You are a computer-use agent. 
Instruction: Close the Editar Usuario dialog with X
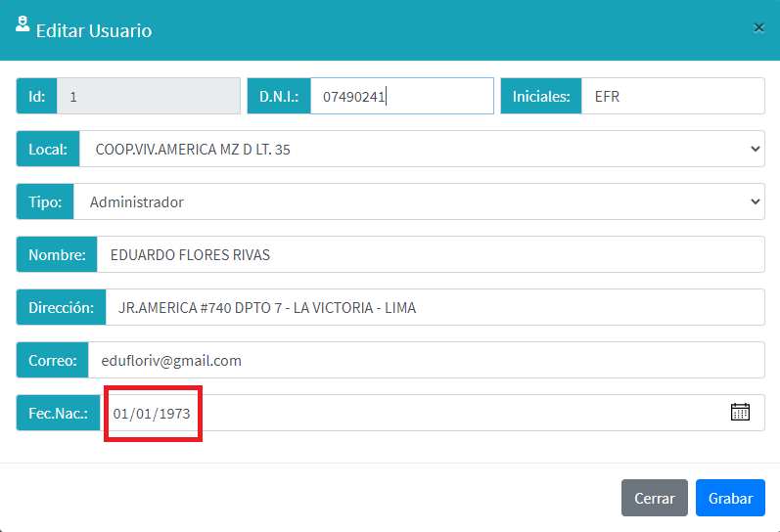click(758, 28)
